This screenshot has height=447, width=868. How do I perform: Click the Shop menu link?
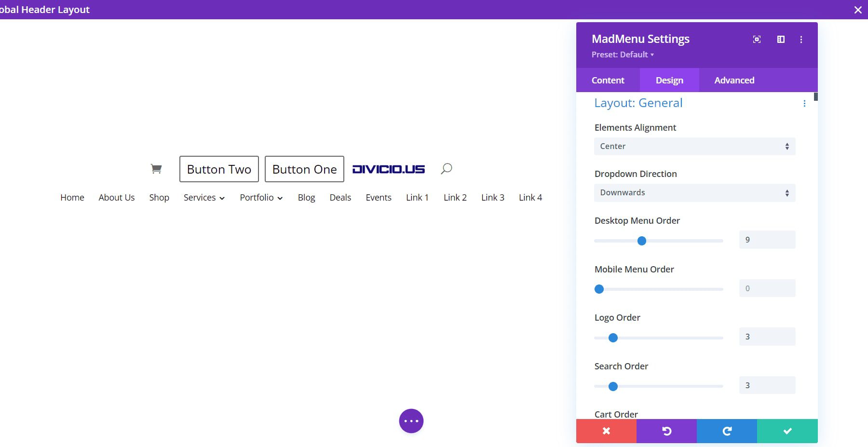[x=159, y=198]
